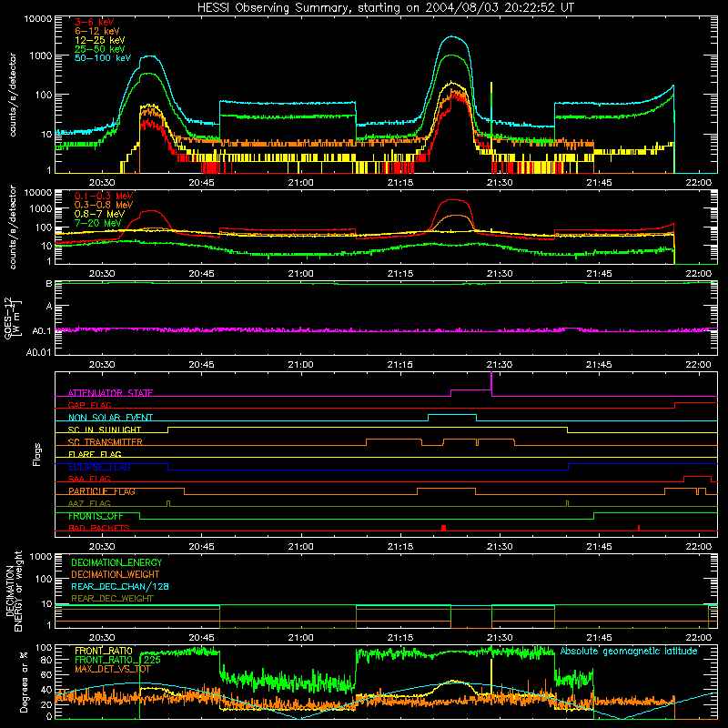This screenshot has height=728, width=728.
Task: Click the red BAD_PACKETS marker near 21:51
Action: 639,528
